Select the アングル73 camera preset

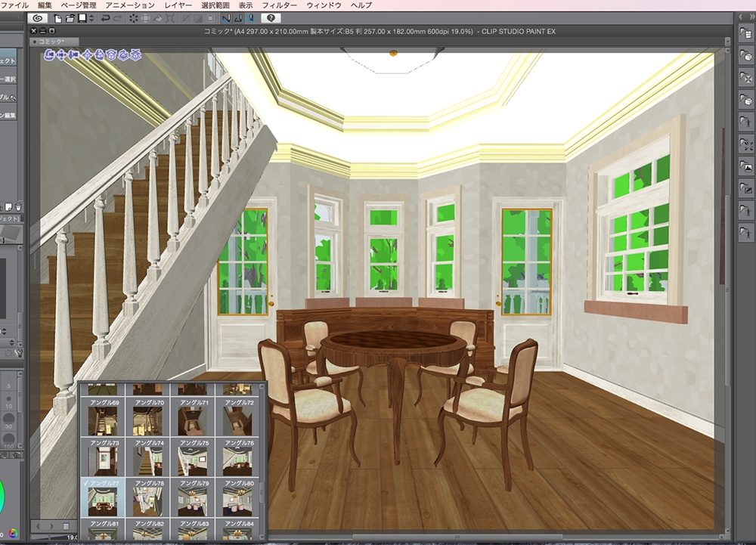[103, 457]
